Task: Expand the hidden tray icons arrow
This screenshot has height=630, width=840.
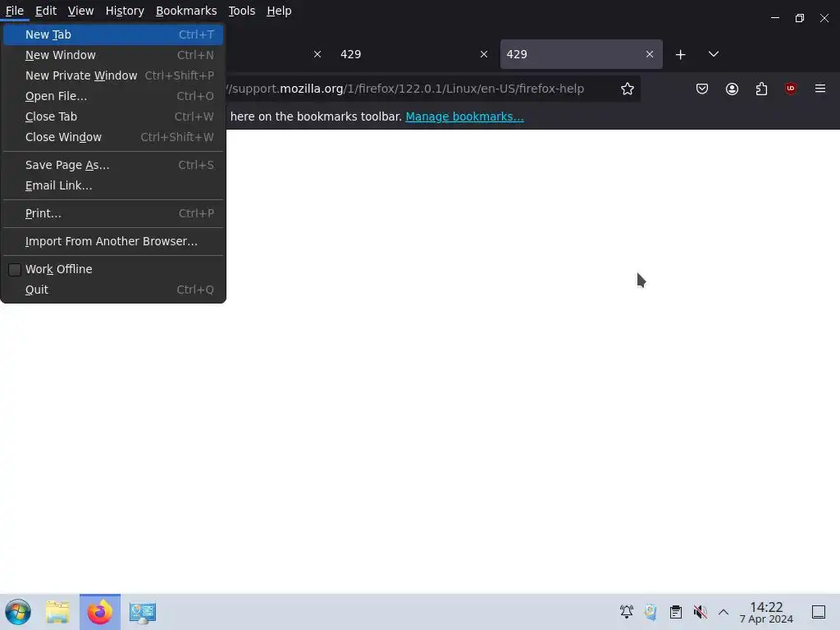Action: (x=724, y=612)
